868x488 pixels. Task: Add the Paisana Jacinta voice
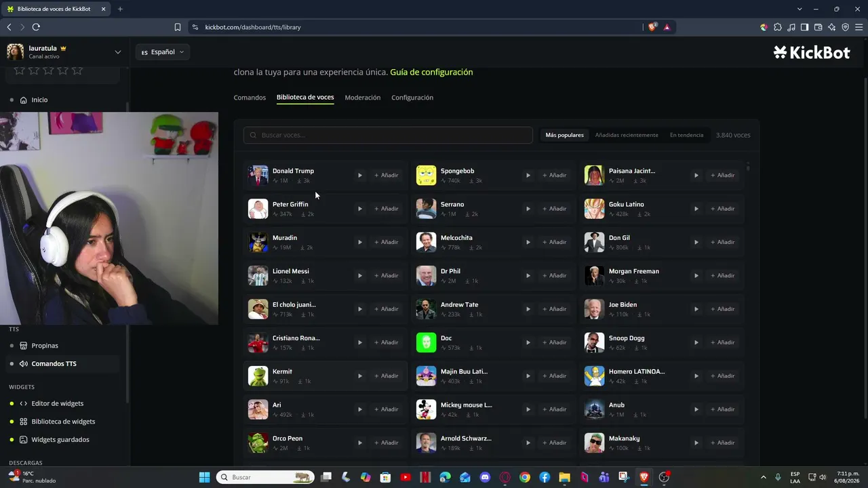click(723, 176)
